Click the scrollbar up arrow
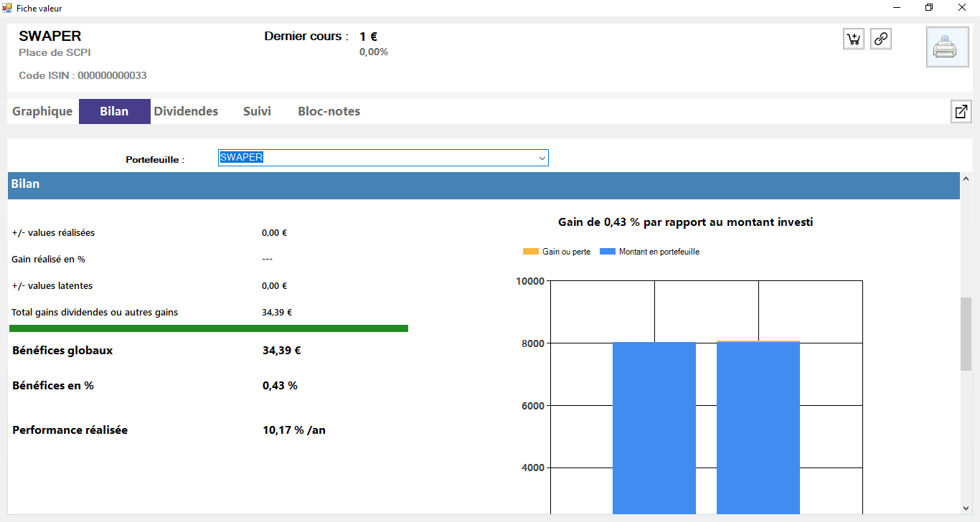 pos(966,179)
